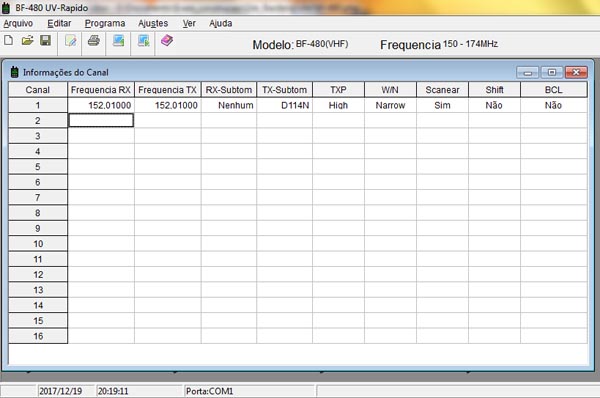Open the Ajustes menu
Viewport: 600px width, 398px height.
tap(153, 24)
